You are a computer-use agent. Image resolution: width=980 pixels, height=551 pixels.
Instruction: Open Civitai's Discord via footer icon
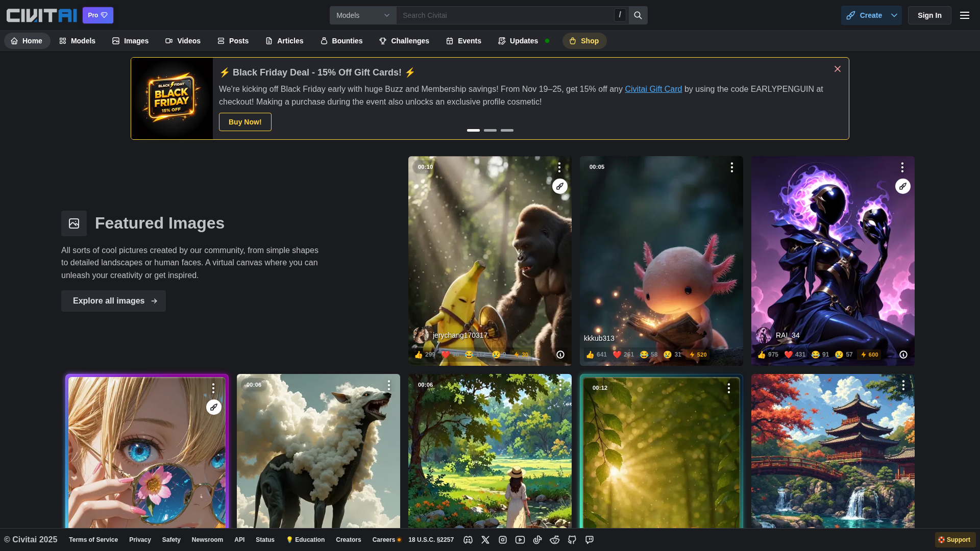coord(468,539)
